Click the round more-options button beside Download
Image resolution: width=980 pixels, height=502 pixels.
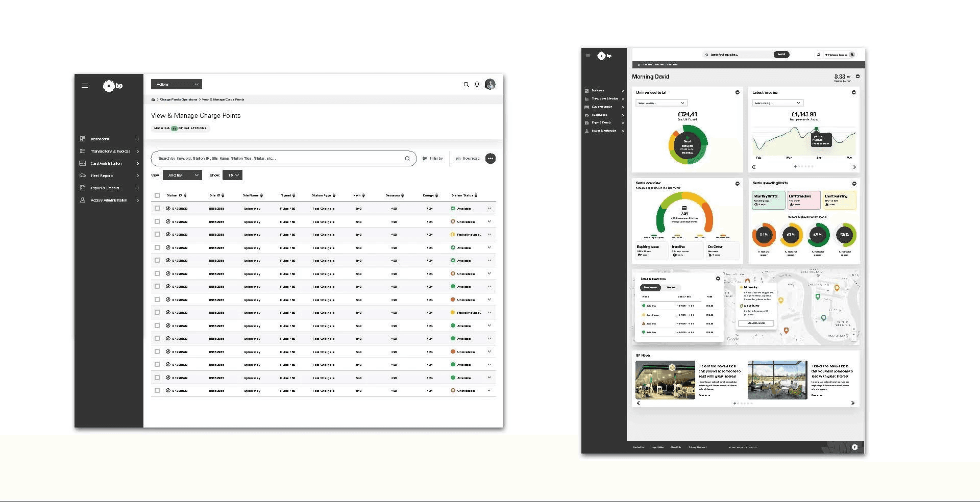491,159
